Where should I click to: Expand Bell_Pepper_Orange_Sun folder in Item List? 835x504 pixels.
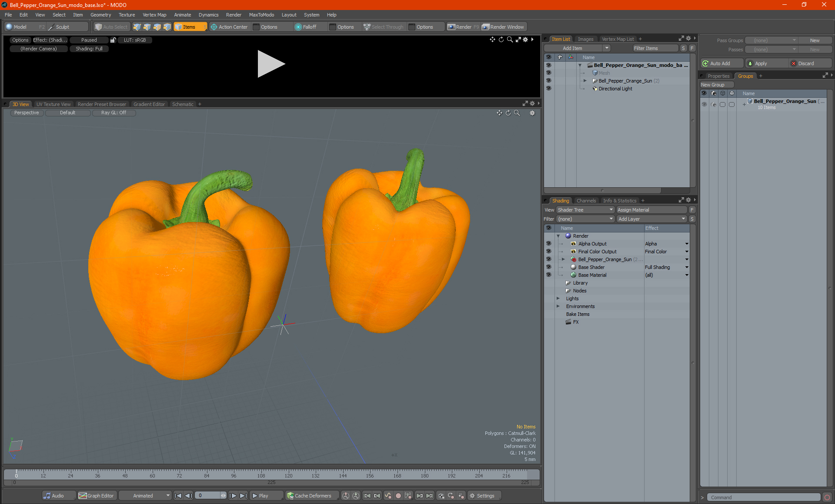[x=585, y=81]
